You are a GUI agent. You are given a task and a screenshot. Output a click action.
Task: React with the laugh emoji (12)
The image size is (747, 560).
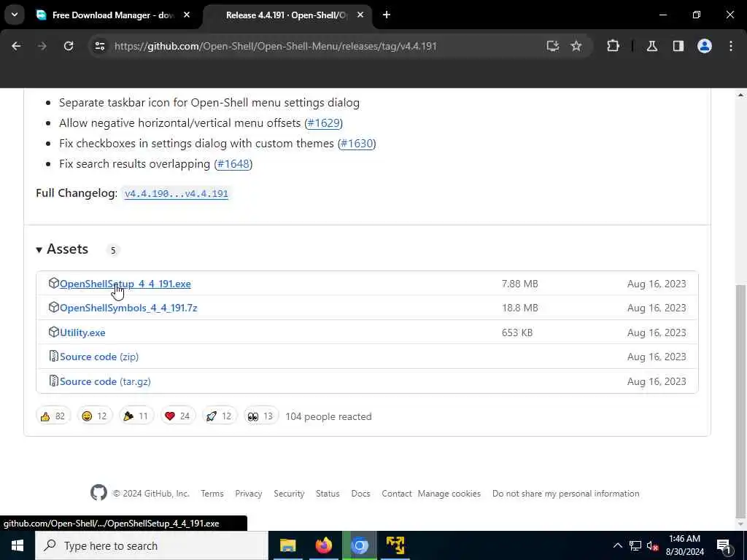pyautogui.click(x=95, y=416)
